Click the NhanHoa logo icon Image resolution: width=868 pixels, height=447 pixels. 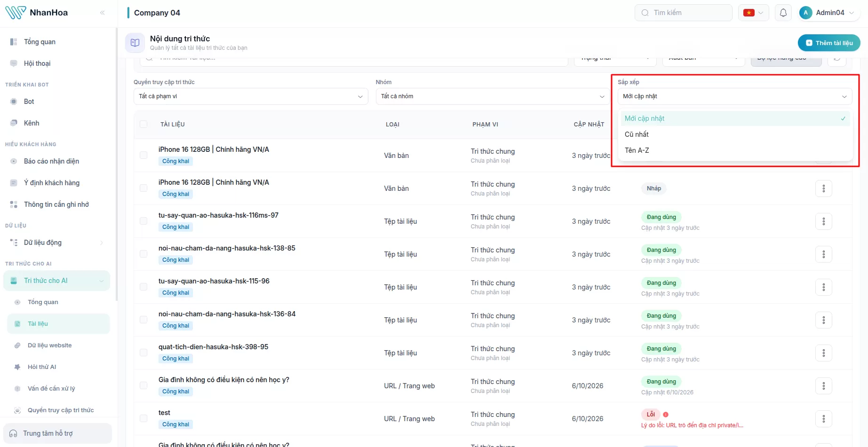point(16,12)
